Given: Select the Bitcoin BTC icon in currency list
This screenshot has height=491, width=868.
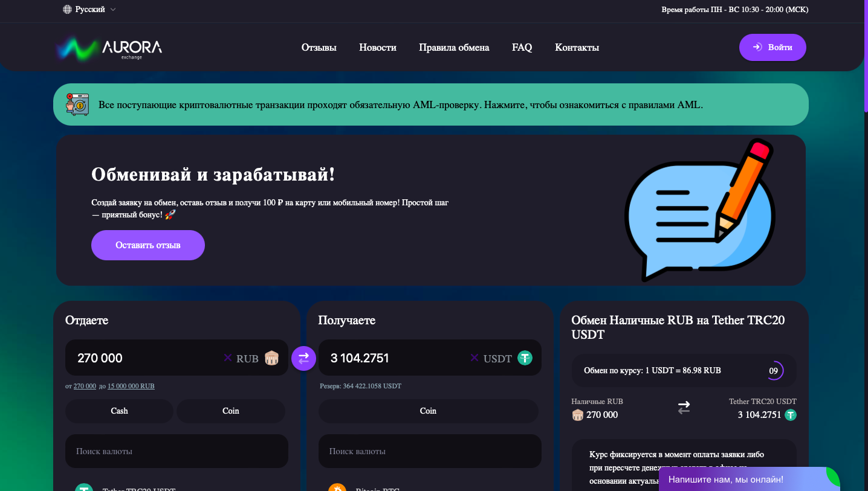Looking at the screenshot, I should [x=337, y=488].
